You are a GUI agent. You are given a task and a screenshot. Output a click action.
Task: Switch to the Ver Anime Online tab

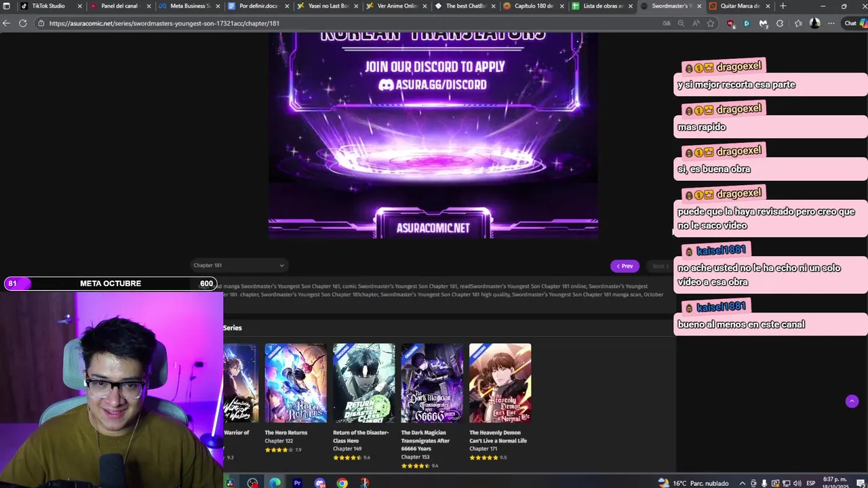tap(397, 6)
